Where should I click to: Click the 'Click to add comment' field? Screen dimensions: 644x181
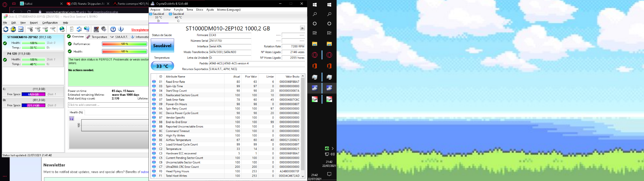pyautogui.click(x=108, y=105)
